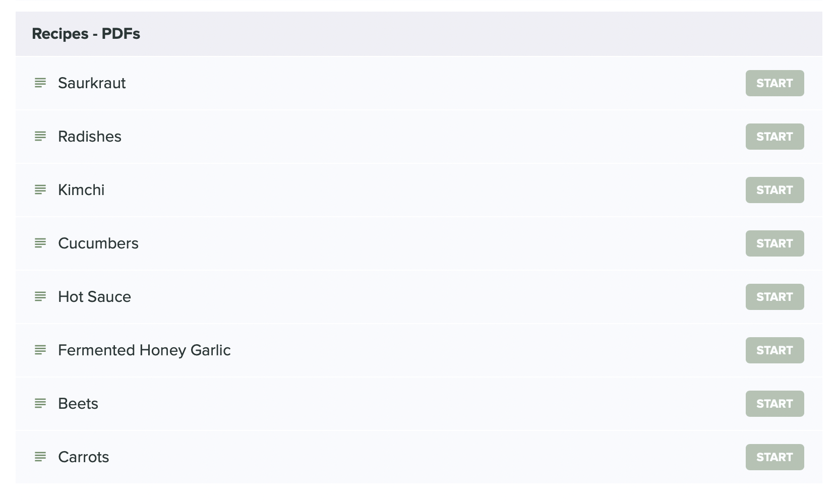This screenshot has height=504, width=836.
Task: Click the text-lines icon beside Saurkraut
Action: 40,83
